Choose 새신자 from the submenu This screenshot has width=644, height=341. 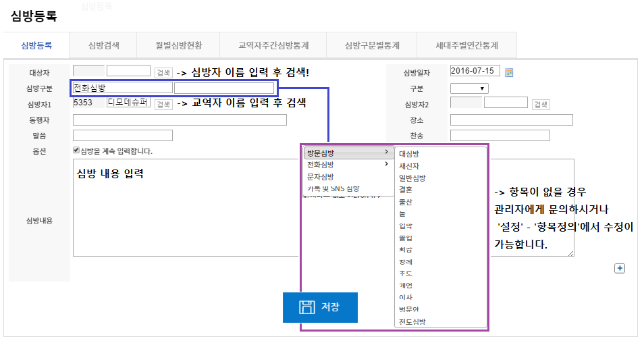click(409, 166)
